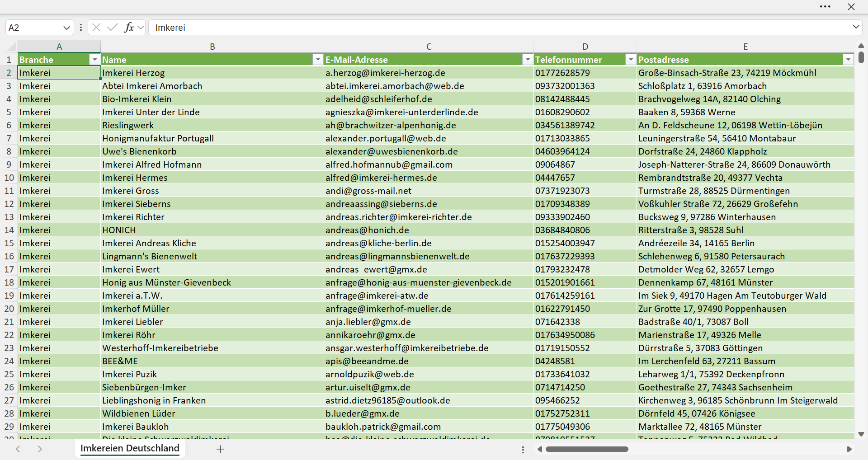Viewport: 868px width, 460px height.
Task: Open the function list dropdown next to fx
Action: [x=141, y=28]
